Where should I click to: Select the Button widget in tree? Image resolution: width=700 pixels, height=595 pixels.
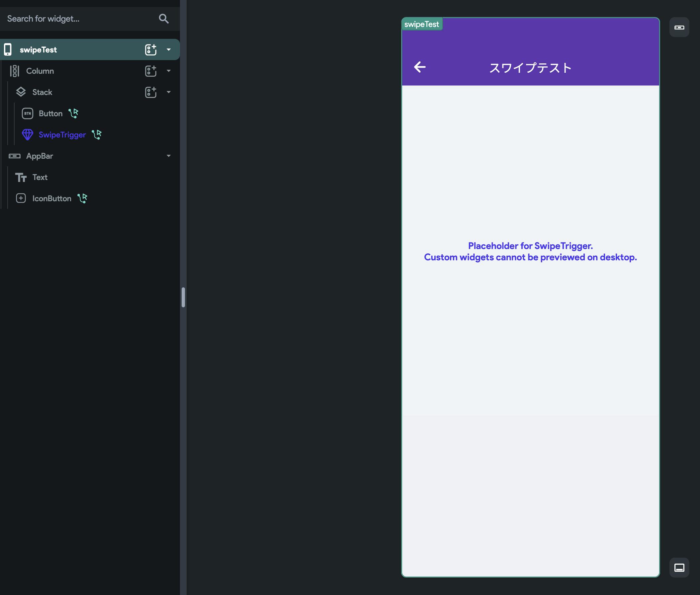point(50,113)
